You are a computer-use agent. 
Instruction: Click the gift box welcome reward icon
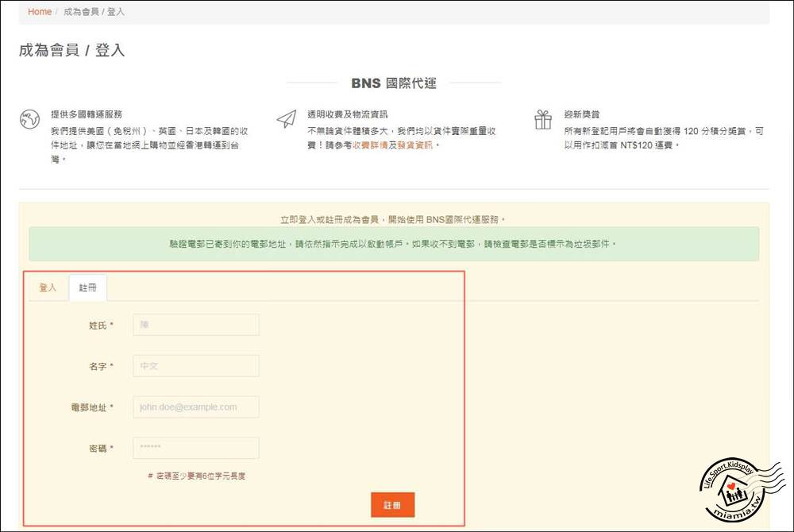[543, 120]
